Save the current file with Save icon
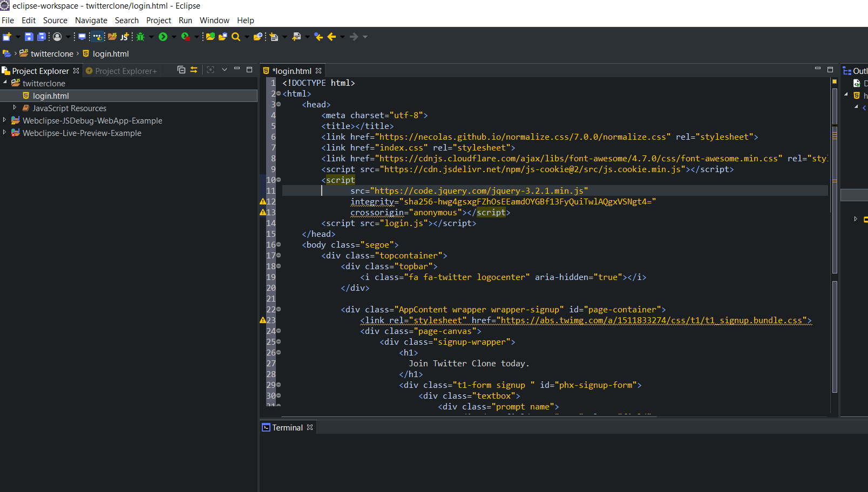The image size is (868, 492). click(x=29, y=37)
